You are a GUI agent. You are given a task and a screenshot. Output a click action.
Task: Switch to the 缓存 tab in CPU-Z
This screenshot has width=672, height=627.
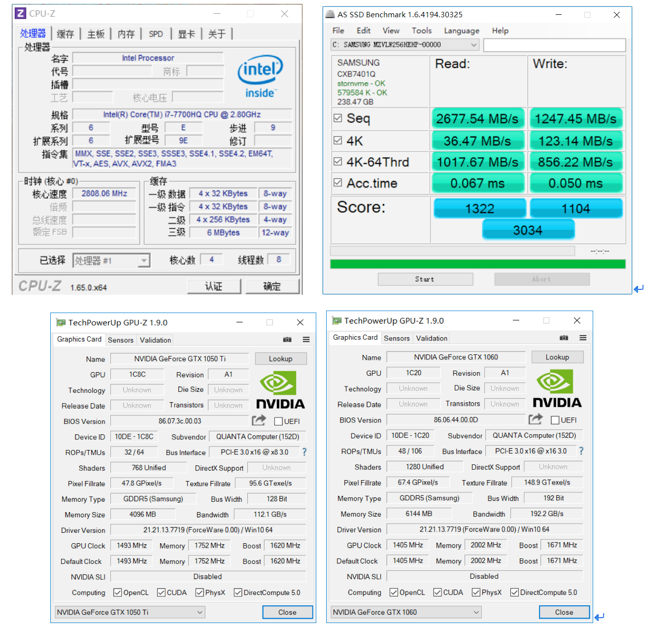click(65, 34)
